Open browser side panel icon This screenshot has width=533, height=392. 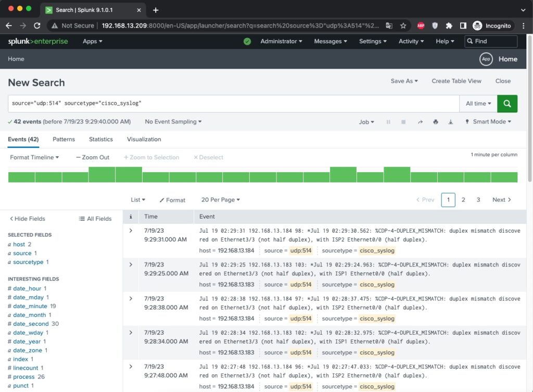pos(463,26)
